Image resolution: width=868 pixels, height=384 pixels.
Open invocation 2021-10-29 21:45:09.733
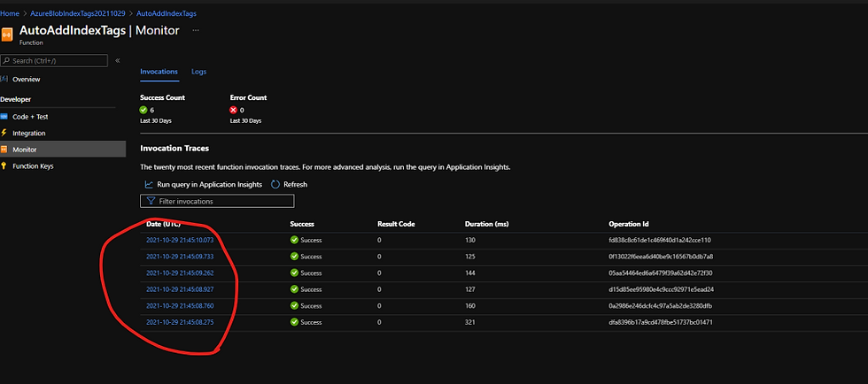coord(180,257)
